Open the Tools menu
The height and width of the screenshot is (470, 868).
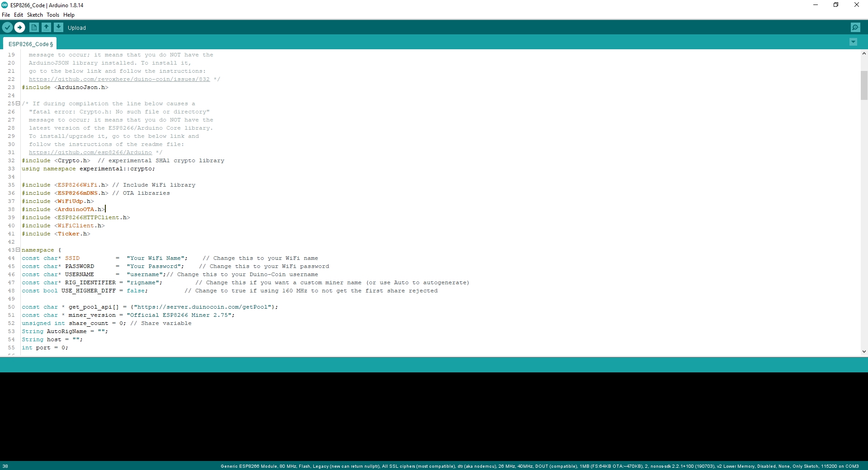pyautogui.click(x=53, y=15)
